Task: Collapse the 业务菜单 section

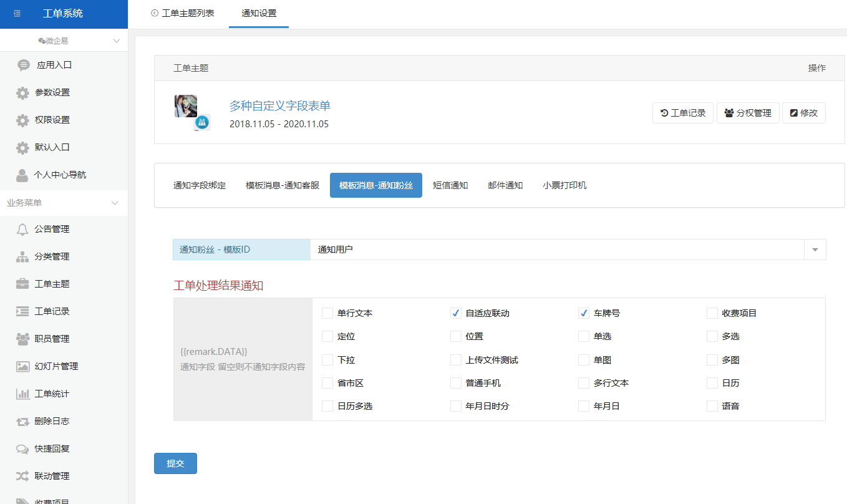Action: pyautogui.click(x=115, y=203)
